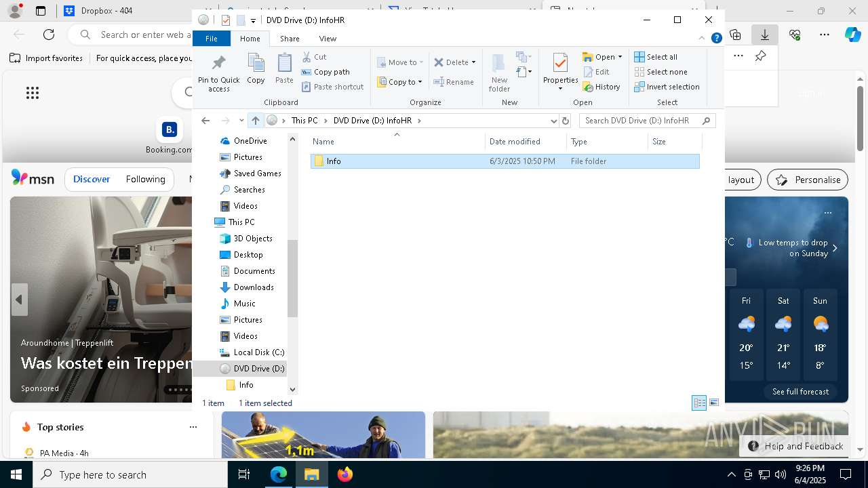Go up one folder level
This screenshot has height=488, width=868.
[x=256, y=121]
